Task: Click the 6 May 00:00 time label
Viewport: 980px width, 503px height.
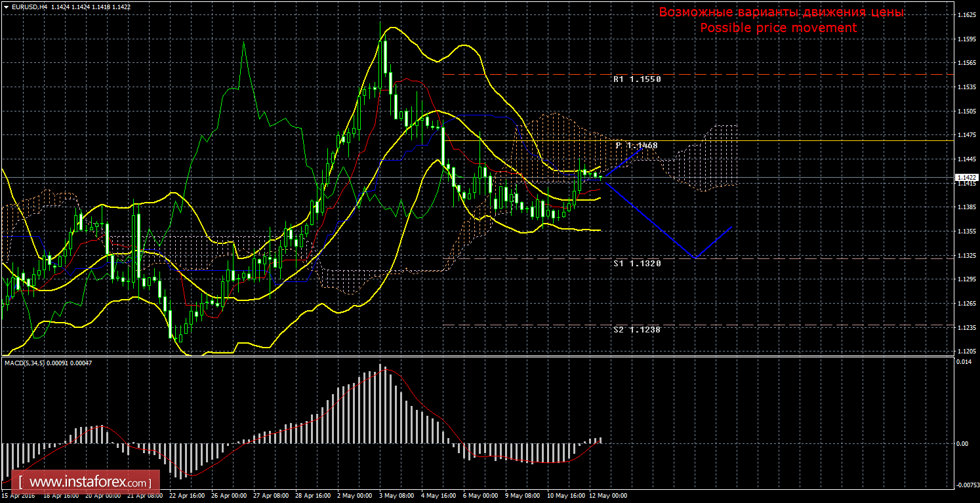Action: (481, 496)
